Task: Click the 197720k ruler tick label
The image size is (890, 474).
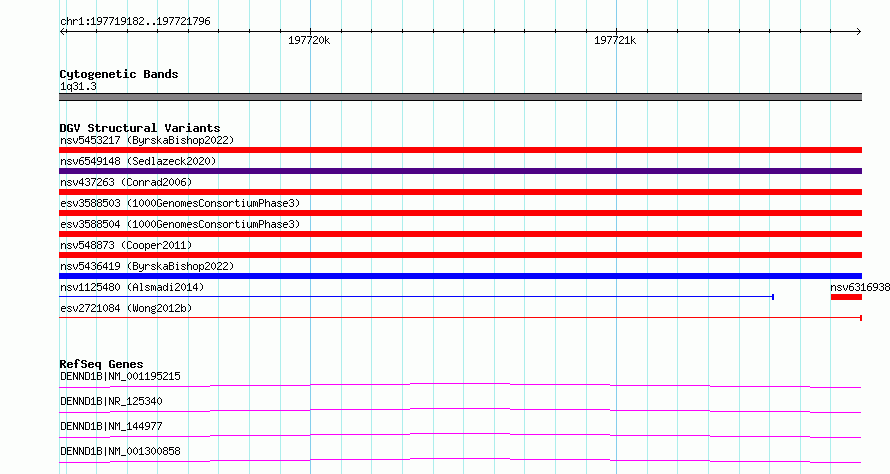Action: (309, 40)
